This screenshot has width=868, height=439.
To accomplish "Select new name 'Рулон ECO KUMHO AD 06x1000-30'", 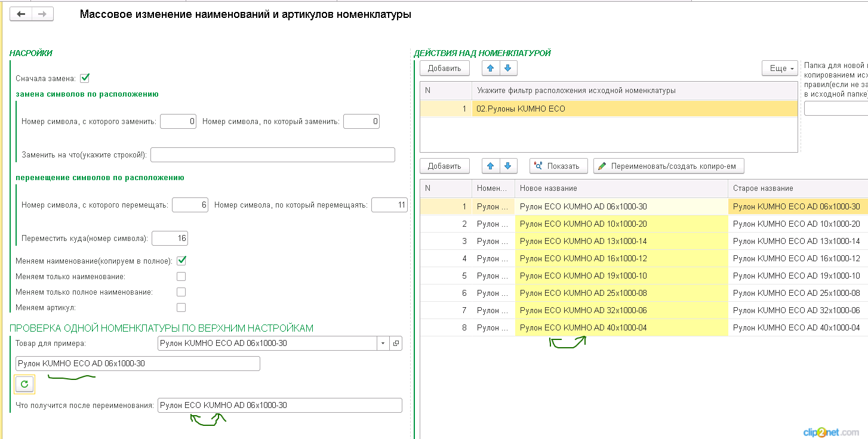I will point(621,207).
